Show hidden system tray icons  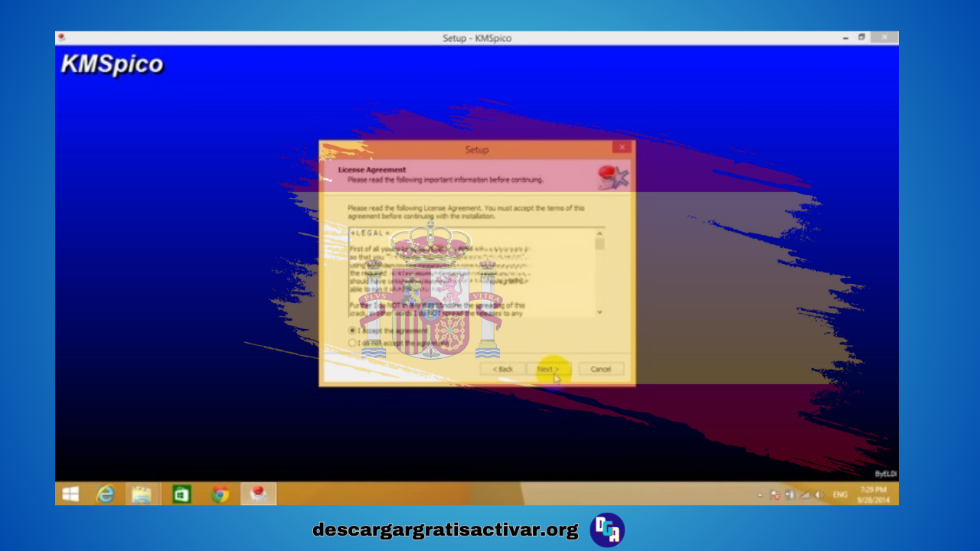point(760,495)
